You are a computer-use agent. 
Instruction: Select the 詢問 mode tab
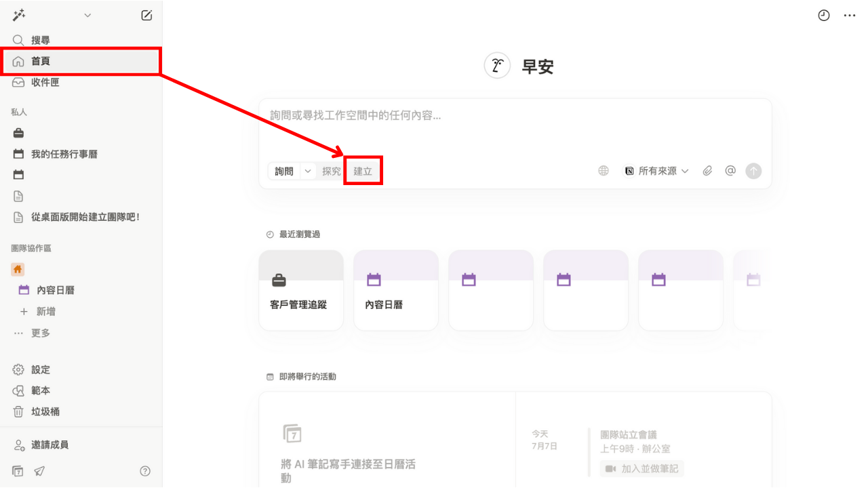click(x=284, y=171)
